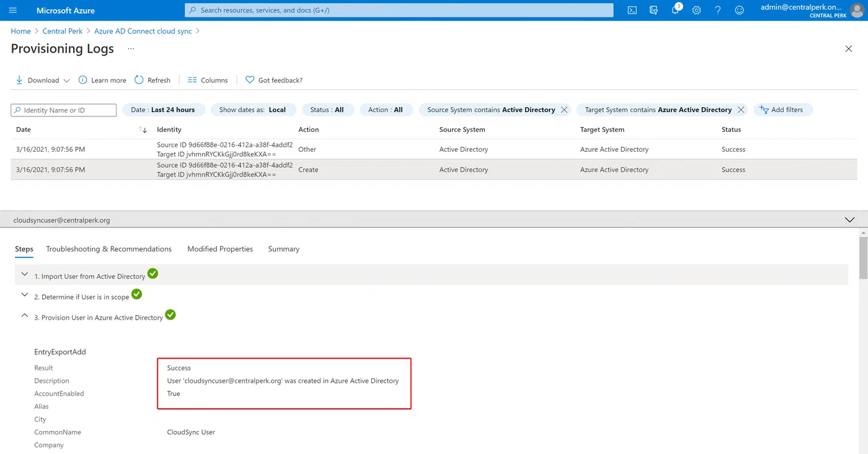Open the more options ellipsis beside Provisioning Logs

(131, 48)
